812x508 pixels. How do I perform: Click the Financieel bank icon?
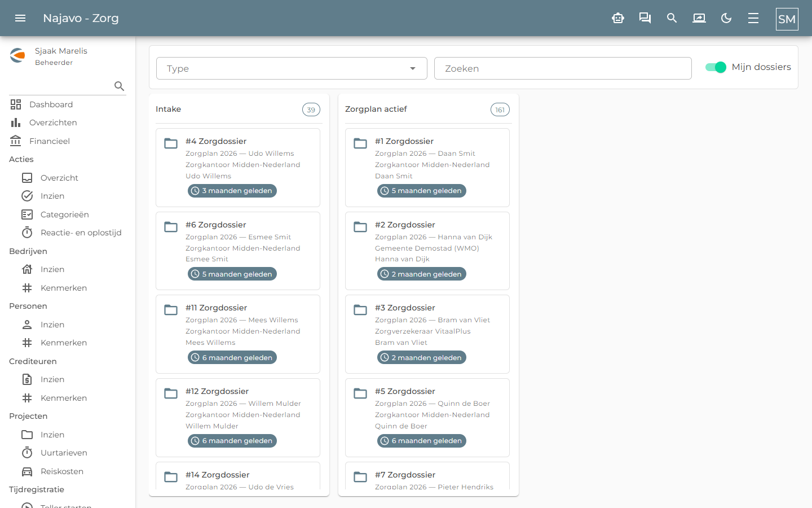(16, 141)
